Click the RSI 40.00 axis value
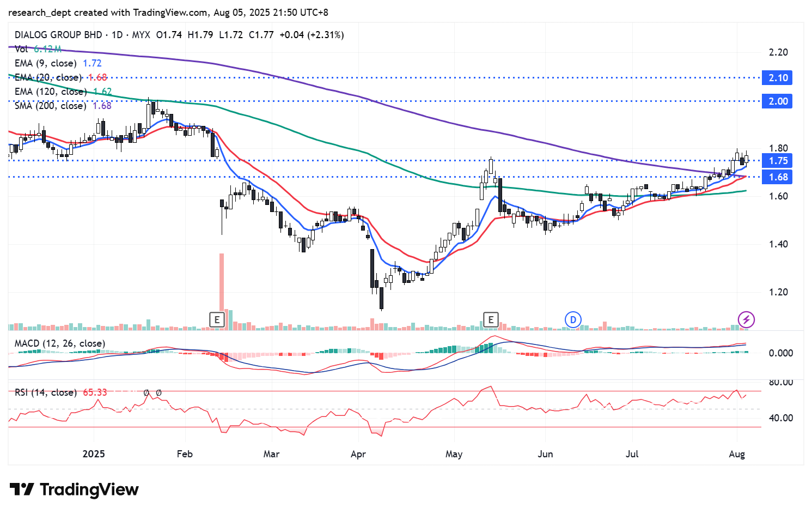This screenshot has height=514, width=812. pyautogui.click(x=780, y=418)
